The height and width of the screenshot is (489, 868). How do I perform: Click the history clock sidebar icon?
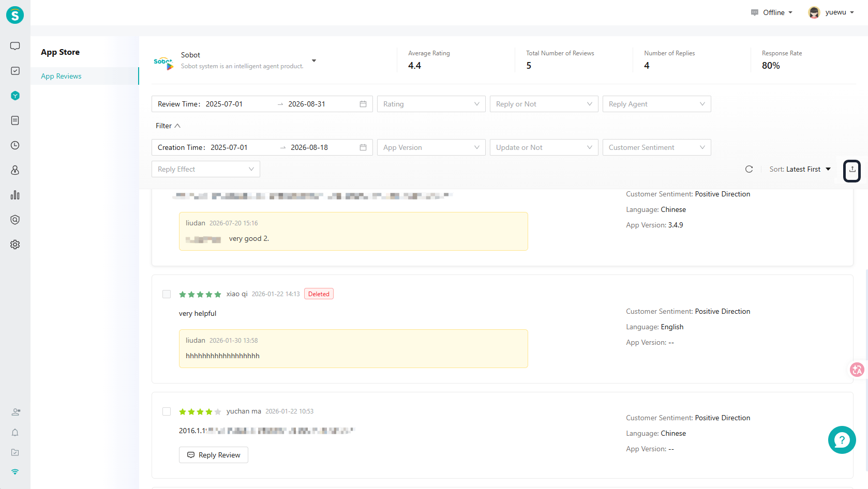pos(15,145)
